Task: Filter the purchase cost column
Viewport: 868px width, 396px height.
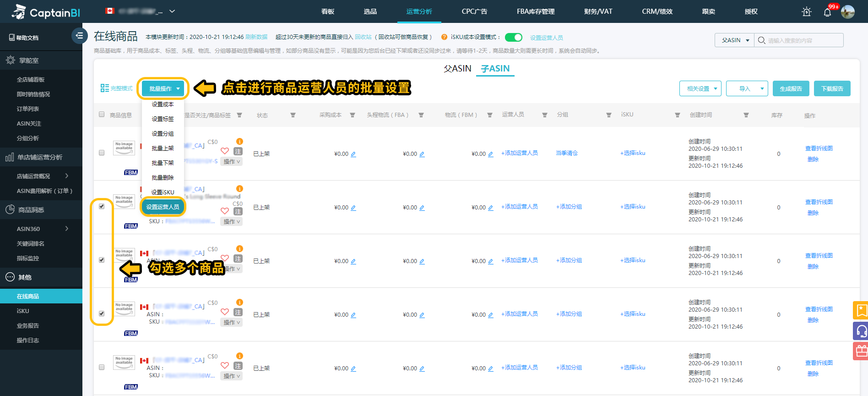Action: (x=353, y=115)
